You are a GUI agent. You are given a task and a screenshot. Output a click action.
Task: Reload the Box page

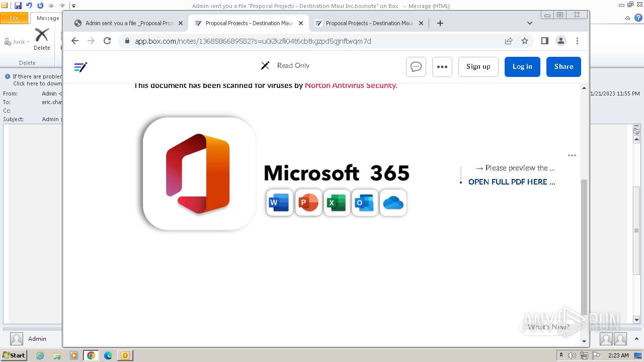107,41
